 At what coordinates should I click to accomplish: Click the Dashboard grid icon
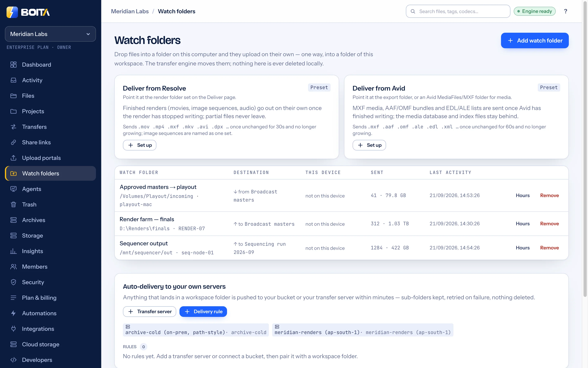(x=13, y=64)
